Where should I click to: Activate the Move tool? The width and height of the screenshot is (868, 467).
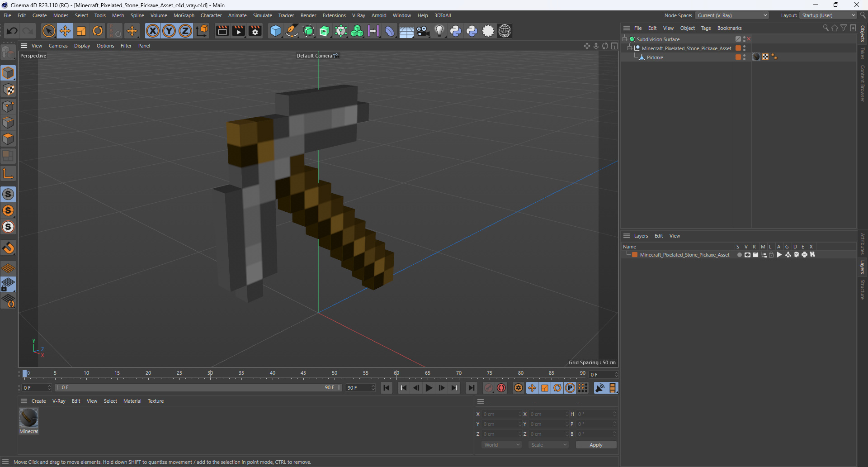click(65, 31)
